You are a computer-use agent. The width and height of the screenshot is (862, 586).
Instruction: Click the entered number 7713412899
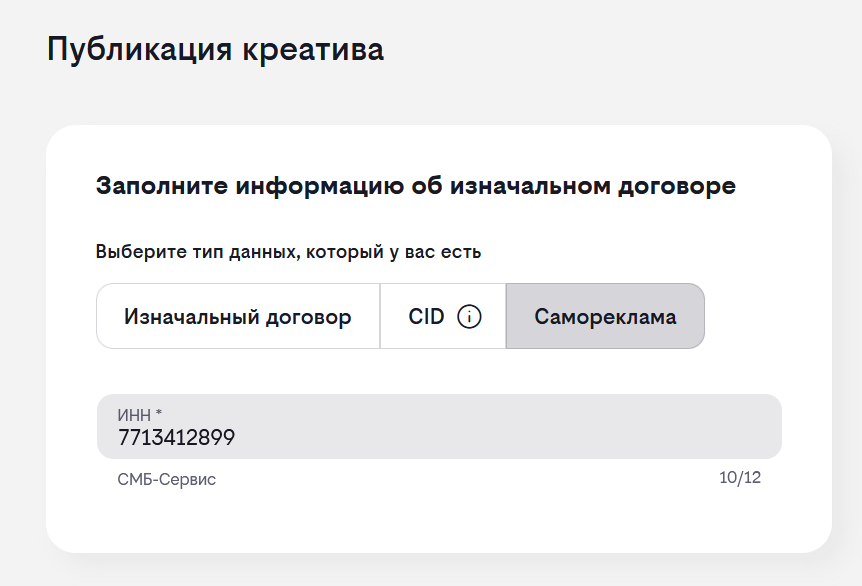tap(176, 438)
